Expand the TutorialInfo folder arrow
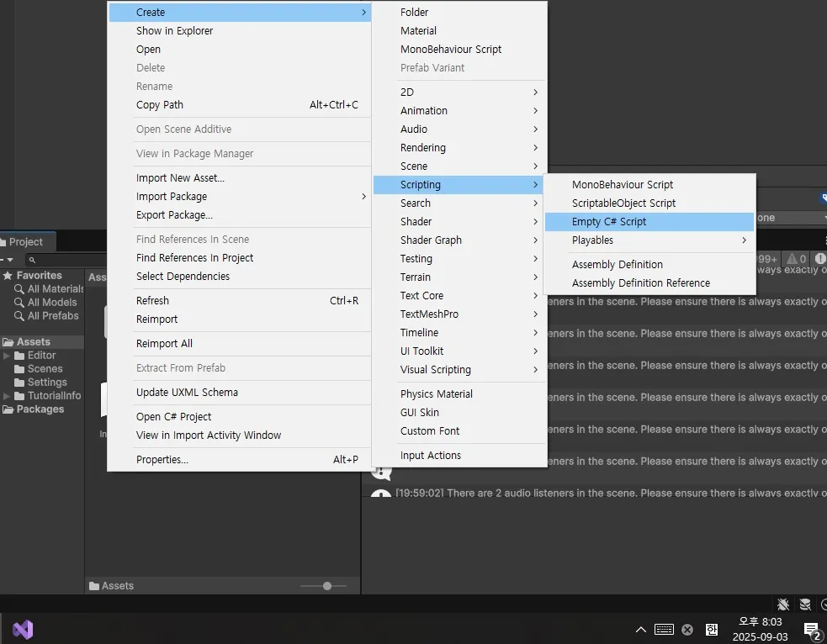Screen dimensions: 827x644 pyautogui.click(x=7, y=396)
